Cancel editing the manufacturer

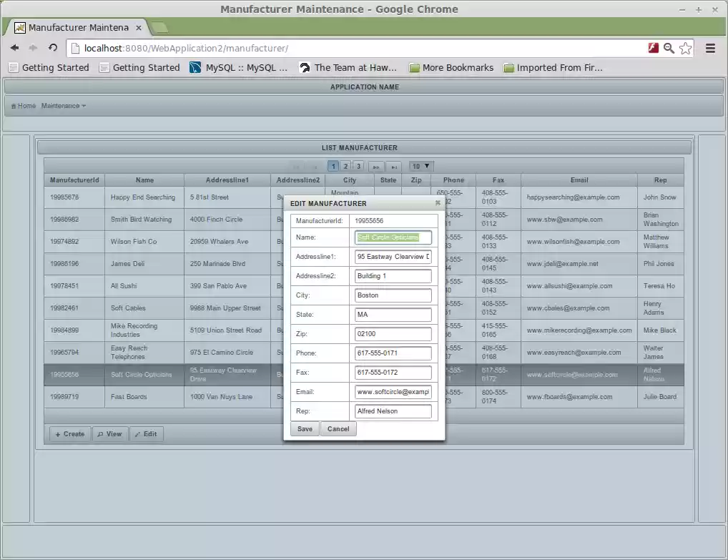[x=338, y=429]
